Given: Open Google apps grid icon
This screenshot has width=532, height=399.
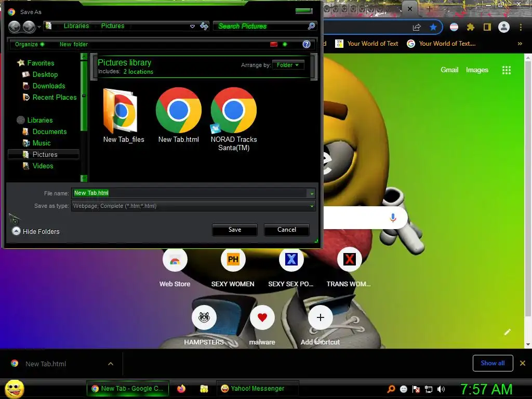Looking at the screenshot, I should (x=506, y=70).
